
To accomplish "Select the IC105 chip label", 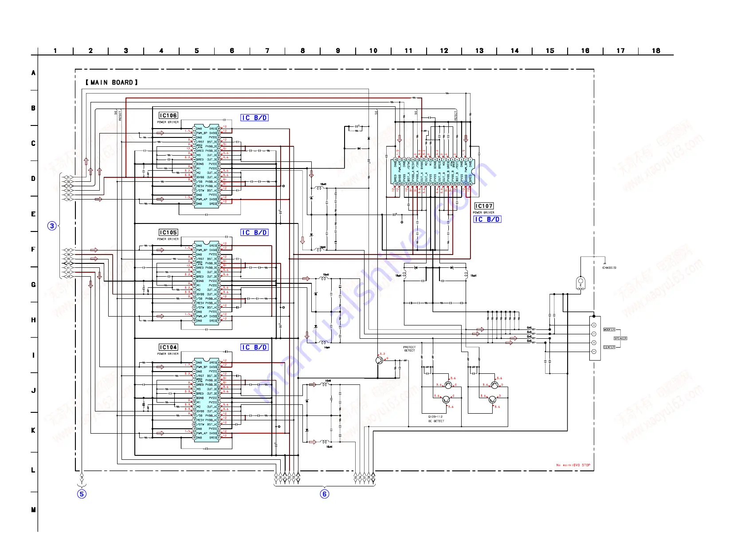I will click(x=169, y=233).
